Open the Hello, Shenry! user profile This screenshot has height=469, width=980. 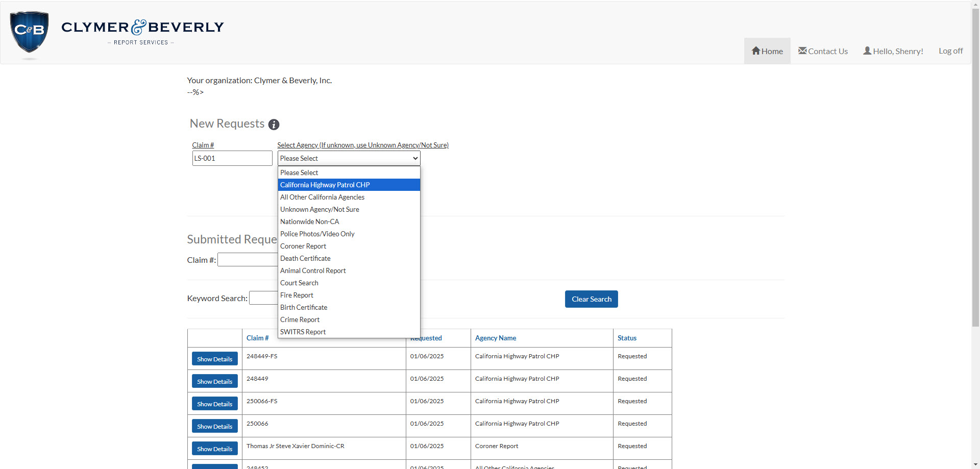click(893, 51)
